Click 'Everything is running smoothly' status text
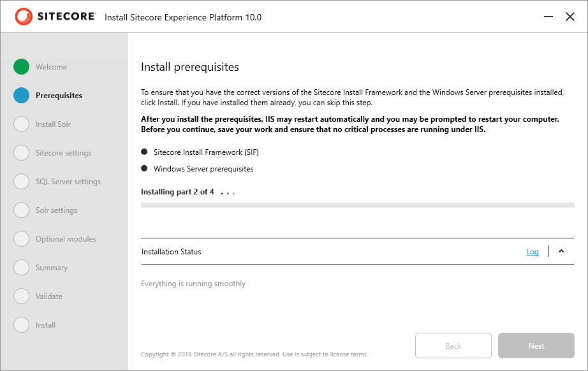588x371 pixels. [x=193, y=284]
